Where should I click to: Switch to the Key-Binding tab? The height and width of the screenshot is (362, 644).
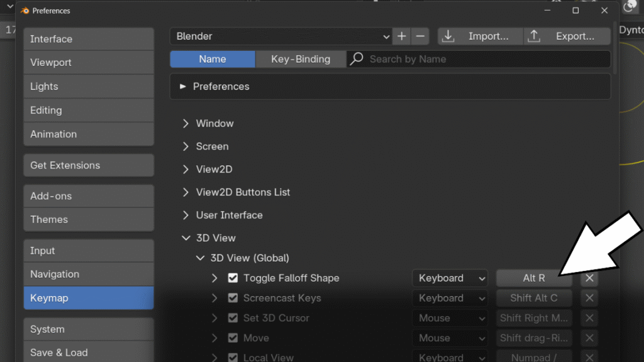(x=301, y=58)
